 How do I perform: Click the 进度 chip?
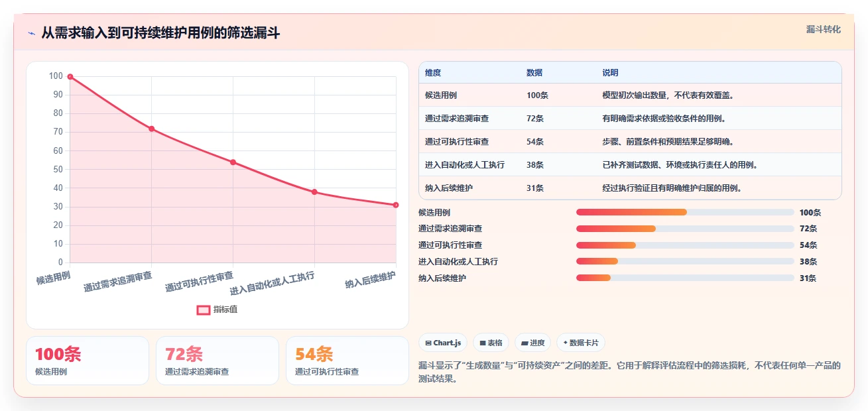click(x=533, y=343)
